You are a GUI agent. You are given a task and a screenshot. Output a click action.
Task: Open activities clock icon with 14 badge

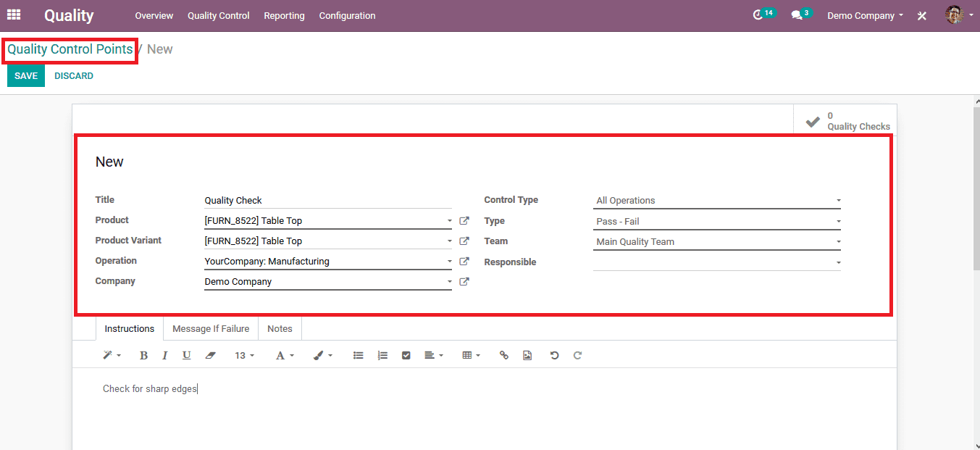(x=763, y=14)
